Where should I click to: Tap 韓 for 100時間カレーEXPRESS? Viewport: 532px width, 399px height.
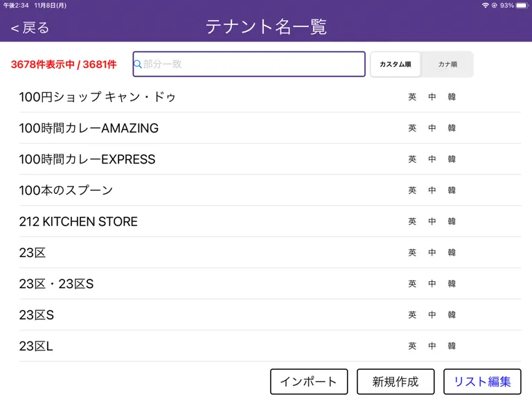tap(452, 159)
